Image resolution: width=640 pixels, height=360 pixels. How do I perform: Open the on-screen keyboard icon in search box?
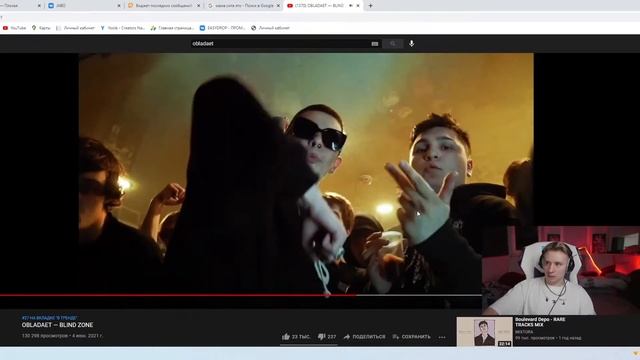(375, 44)
